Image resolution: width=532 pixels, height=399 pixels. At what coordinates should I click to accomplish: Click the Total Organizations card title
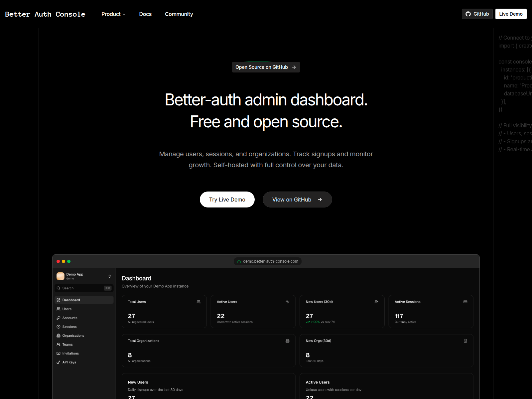coord(144,341)
